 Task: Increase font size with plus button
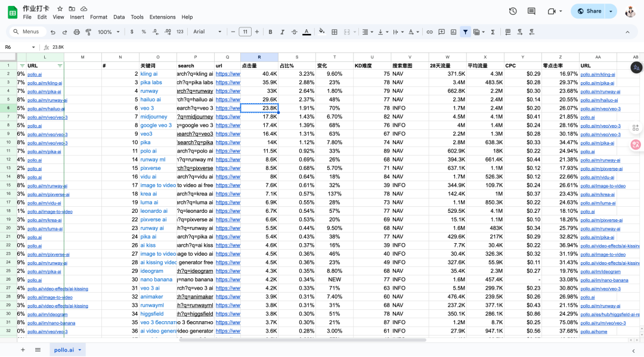pyautogui.click(x=257, y=32)
